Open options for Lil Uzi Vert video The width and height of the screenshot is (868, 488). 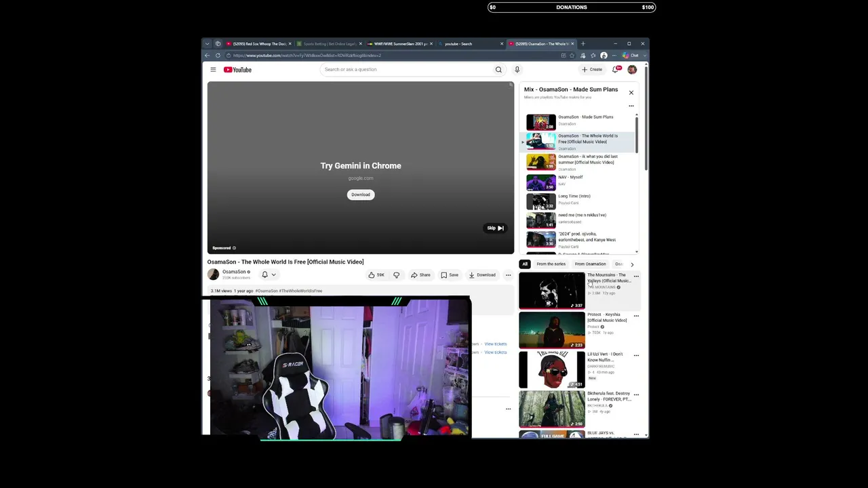pos(636,355)
